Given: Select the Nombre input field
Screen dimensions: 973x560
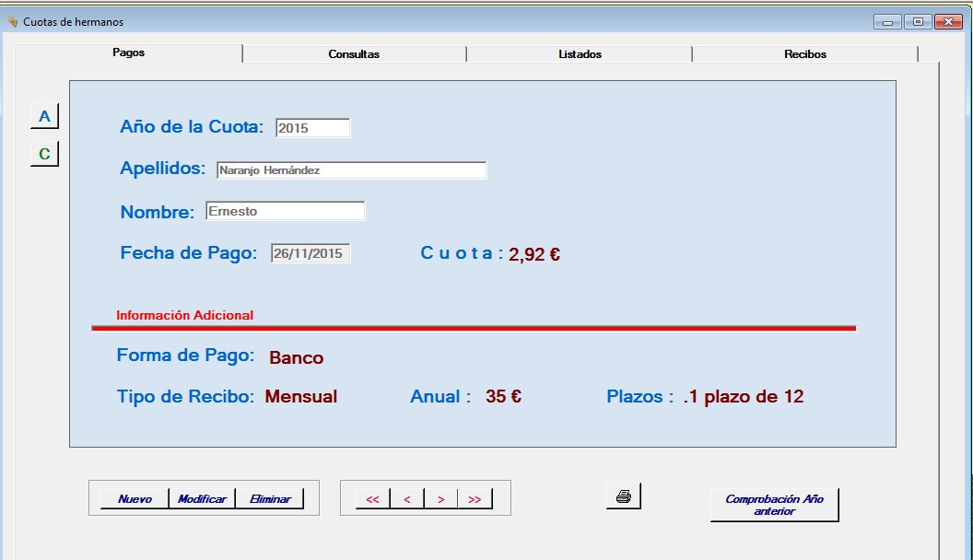Looking at the screenshot, I should click(x=285, y=212).
